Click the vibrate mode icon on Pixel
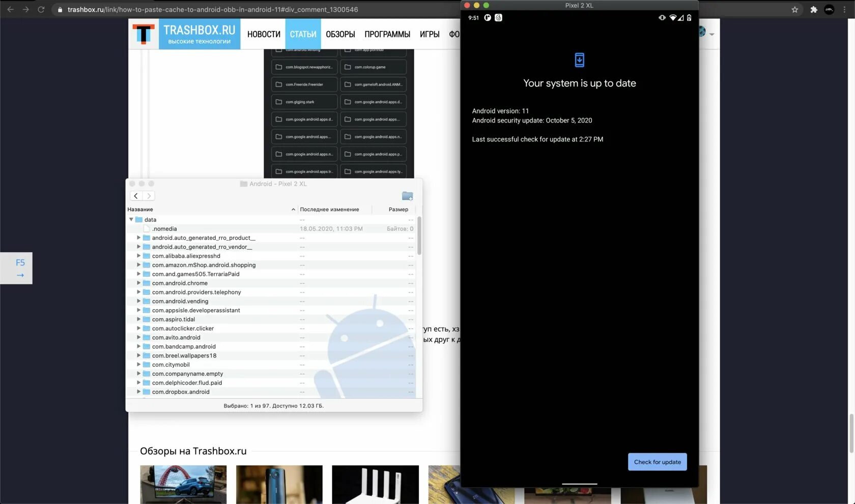The width and height of the screenshot is (855, 504). coord(662,18)
